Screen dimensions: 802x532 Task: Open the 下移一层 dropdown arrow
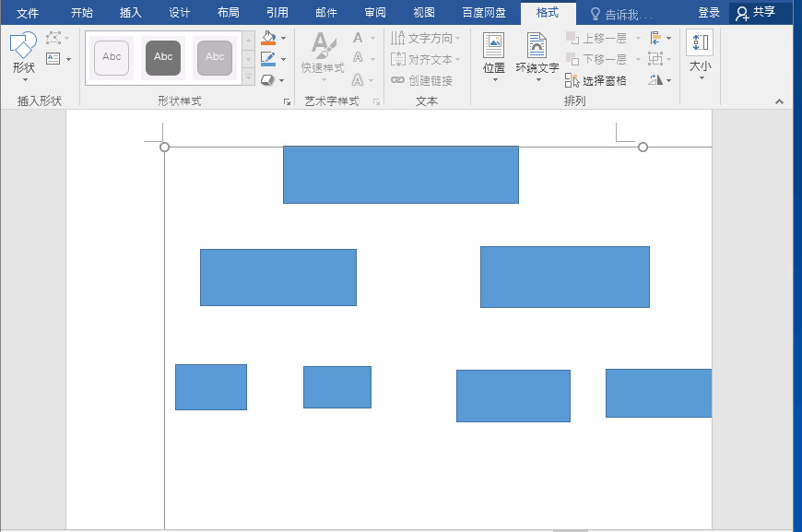(638, 59)
